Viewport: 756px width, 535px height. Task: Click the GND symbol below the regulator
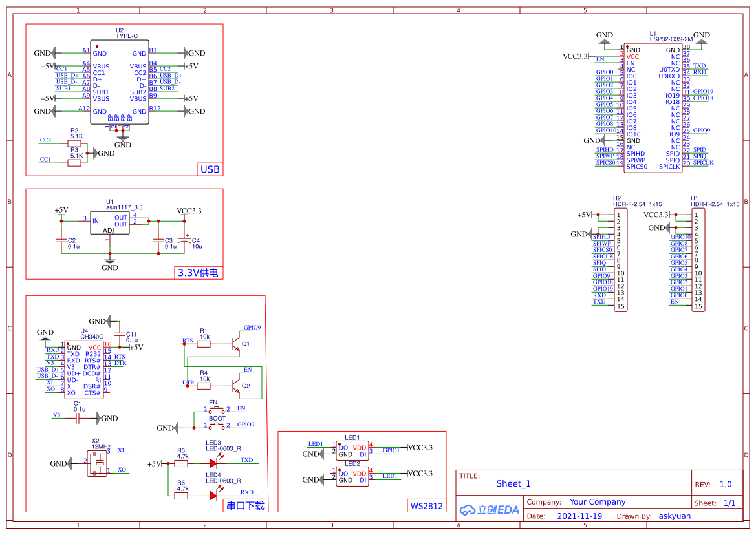(x=110, y=264)
